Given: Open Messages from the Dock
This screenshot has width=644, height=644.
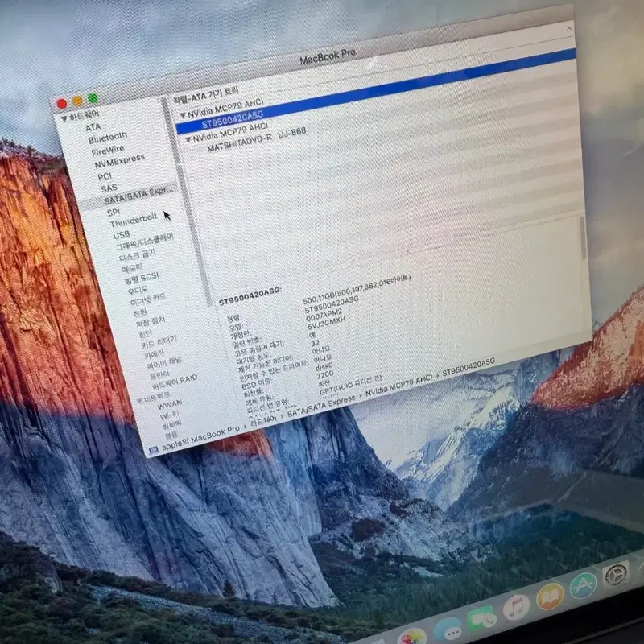Looking at the screenshot, I should (448, 630).
